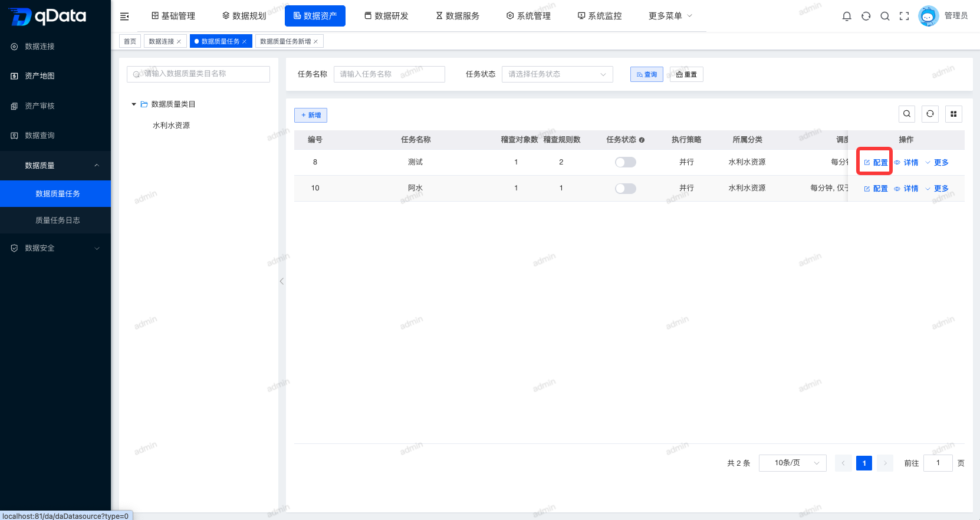The height and width of the screenshot is (520, 980).
Task: Switch to 数据研发 top menu
Action: click(386, 16)
